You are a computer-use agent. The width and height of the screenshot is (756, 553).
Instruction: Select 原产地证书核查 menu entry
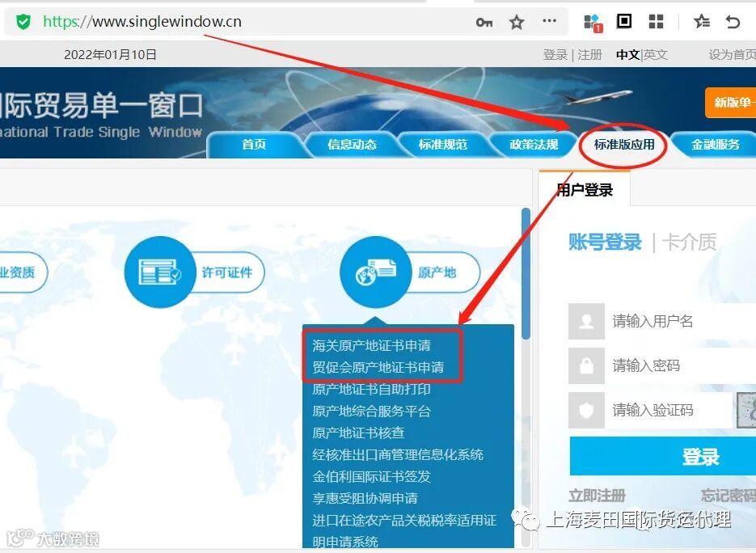358,433
